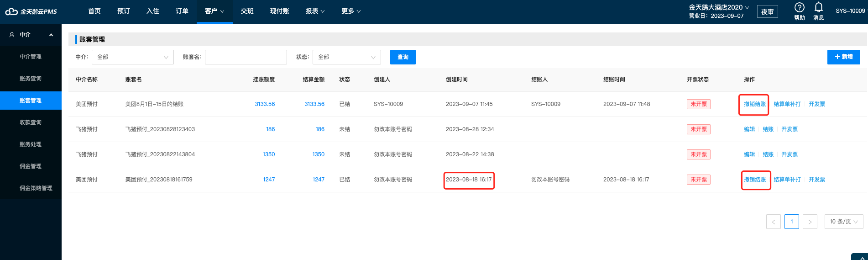
Task: Go to previous page arrow
Action: click(774, 222)
